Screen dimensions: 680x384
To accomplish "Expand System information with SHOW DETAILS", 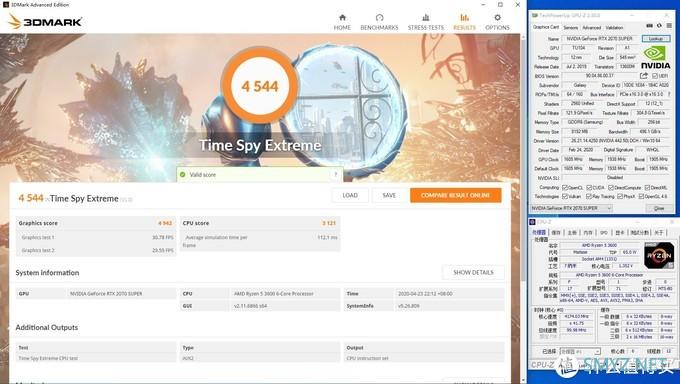I will tap(473, 272).
